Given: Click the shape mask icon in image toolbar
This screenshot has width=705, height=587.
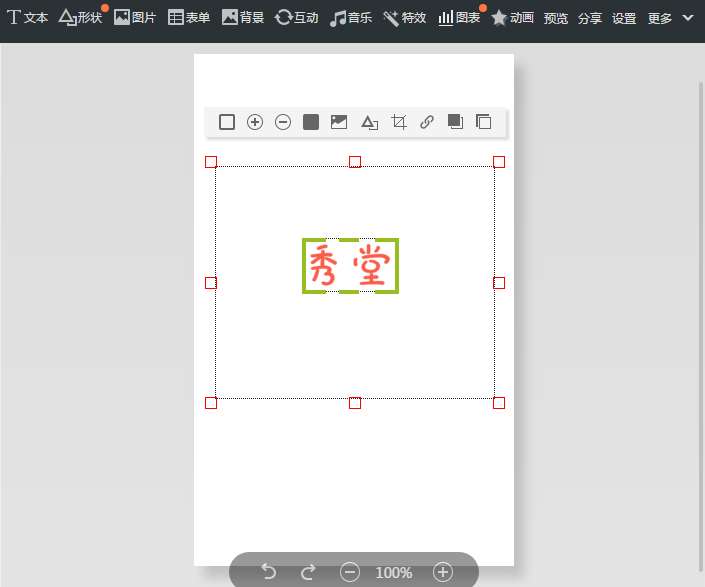Looking at the screenshot, I should tap(370, 122).
